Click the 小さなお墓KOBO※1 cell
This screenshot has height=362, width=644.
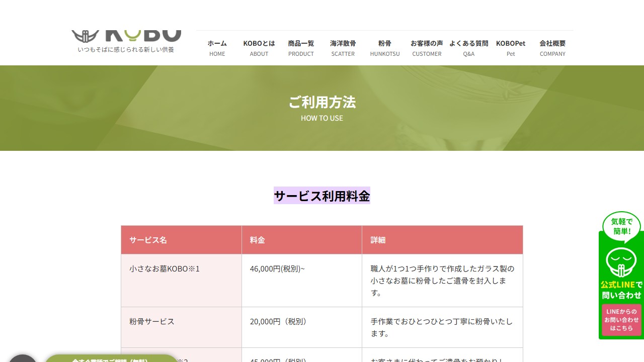181,281
